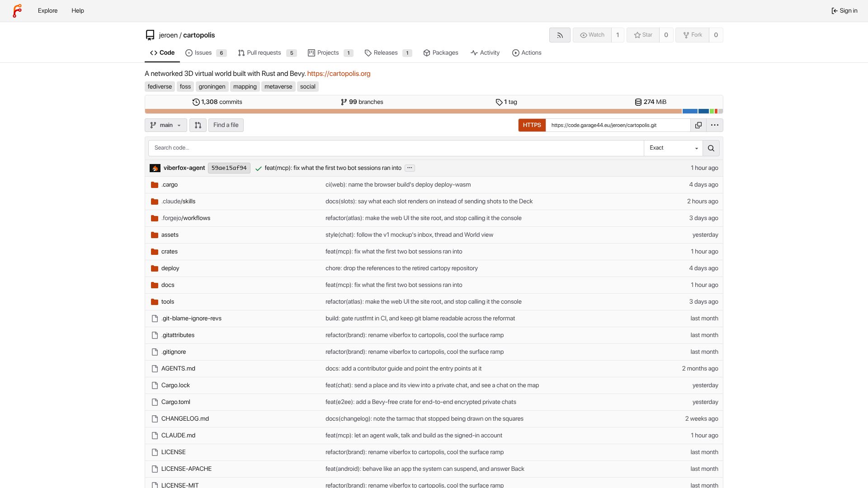
Task: Click the green commit status checkmark
Action: (x=259, y=168)
